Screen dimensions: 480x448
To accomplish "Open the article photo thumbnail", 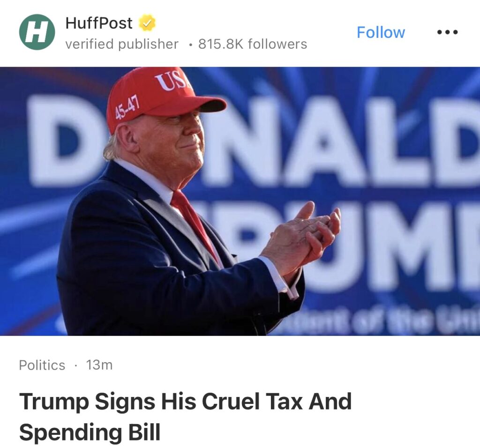I will (240, 202).
